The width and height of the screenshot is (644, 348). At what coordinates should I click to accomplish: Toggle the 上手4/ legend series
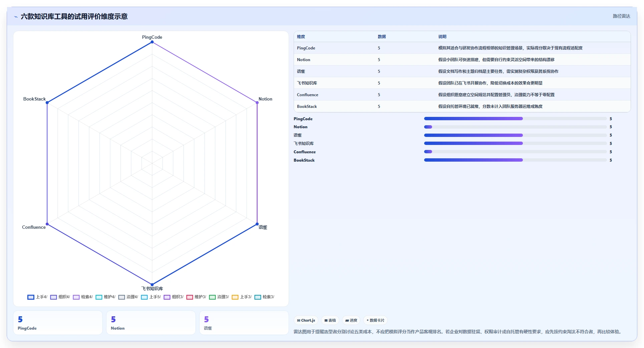37,297
